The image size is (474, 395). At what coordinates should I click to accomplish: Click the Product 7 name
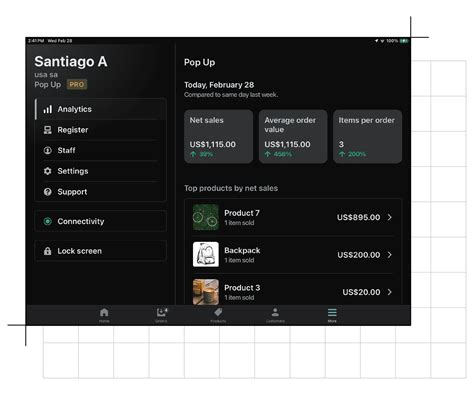pyautogui.click(x=242, y=213)
